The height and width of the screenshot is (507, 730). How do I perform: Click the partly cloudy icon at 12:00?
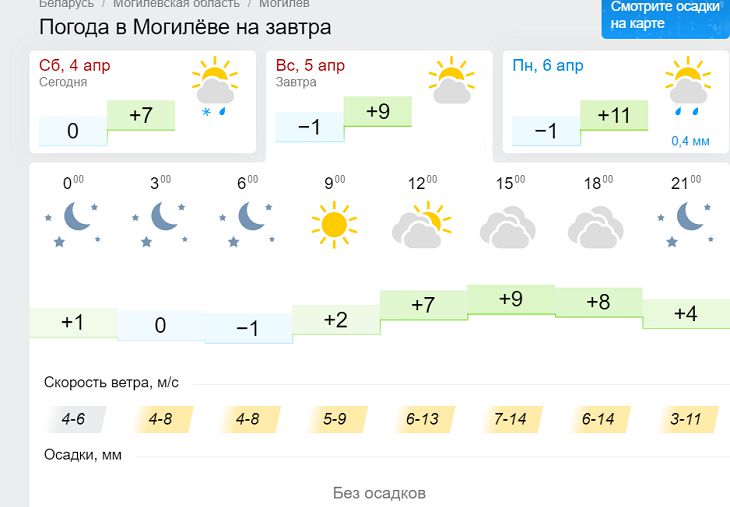click(422, 225)
